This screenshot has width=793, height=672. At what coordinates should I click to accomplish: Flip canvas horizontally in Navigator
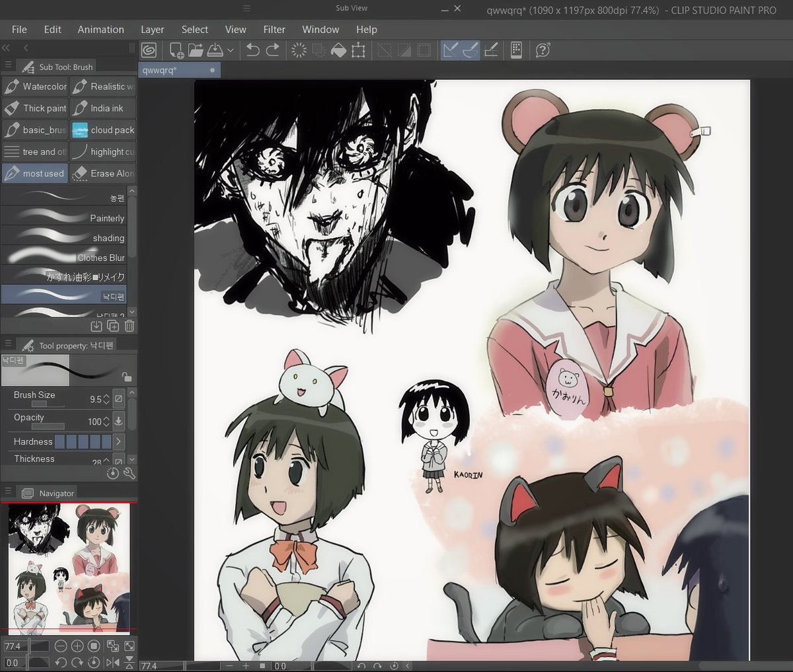[112, 662]
